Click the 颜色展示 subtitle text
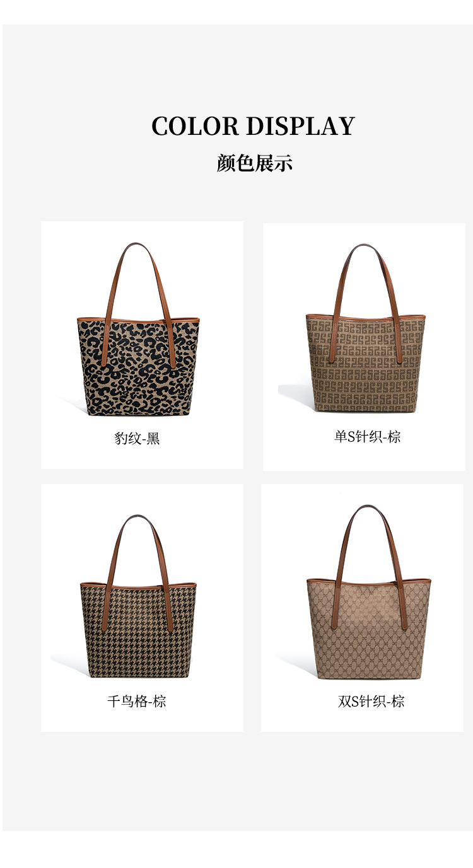This screenshot has height=868, width=473. [x=255, y=163]
